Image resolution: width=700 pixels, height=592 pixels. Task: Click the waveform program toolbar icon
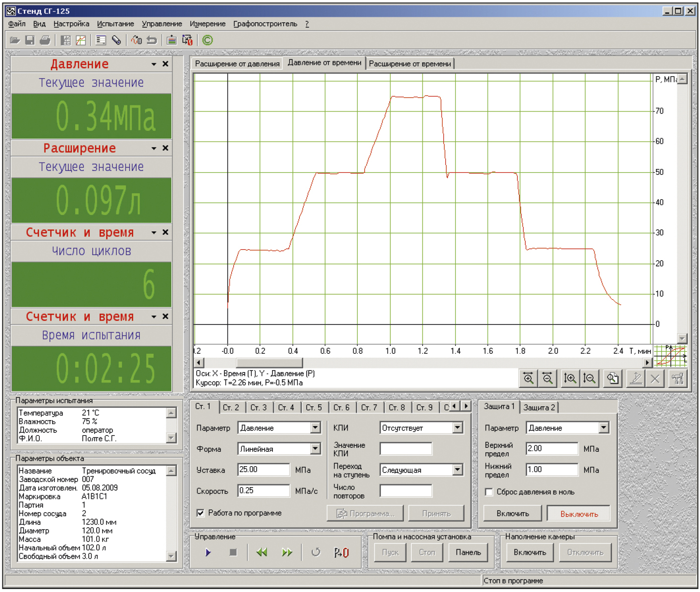coord(137,40)
